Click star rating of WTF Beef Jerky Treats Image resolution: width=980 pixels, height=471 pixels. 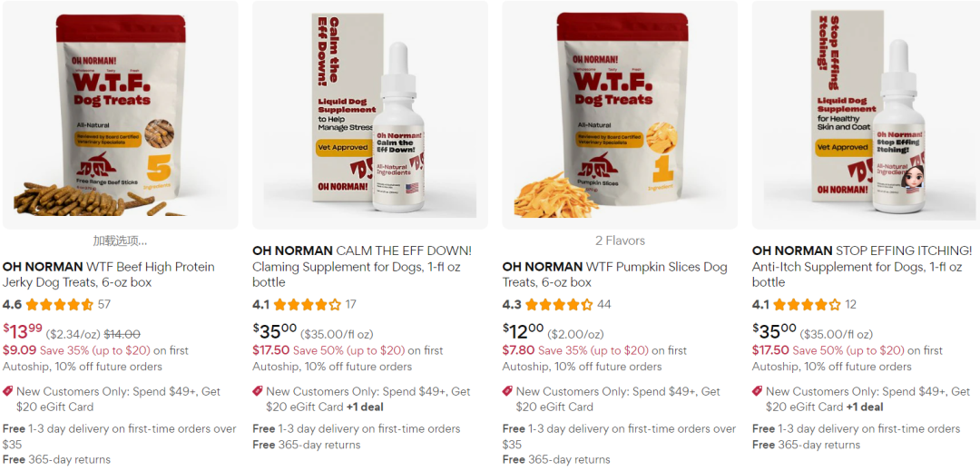[59, 305]
